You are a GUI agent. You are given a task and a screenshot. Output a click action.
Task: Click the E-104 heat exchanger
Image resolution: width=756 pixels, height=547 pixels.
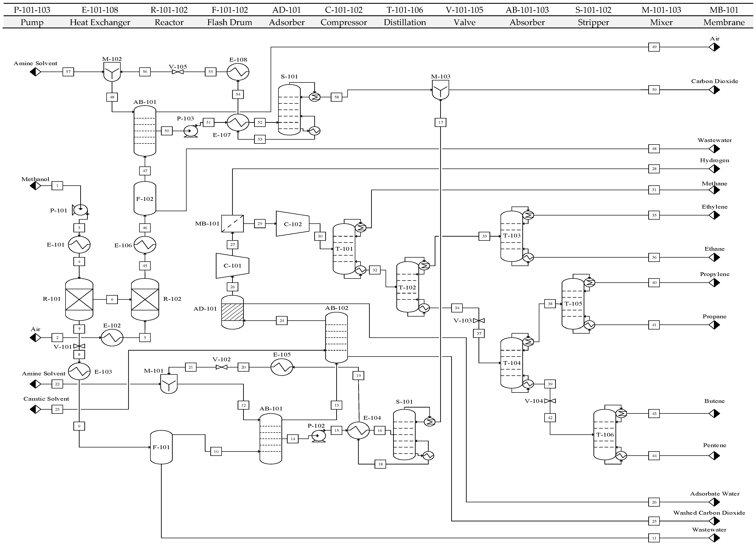[358, 431]
